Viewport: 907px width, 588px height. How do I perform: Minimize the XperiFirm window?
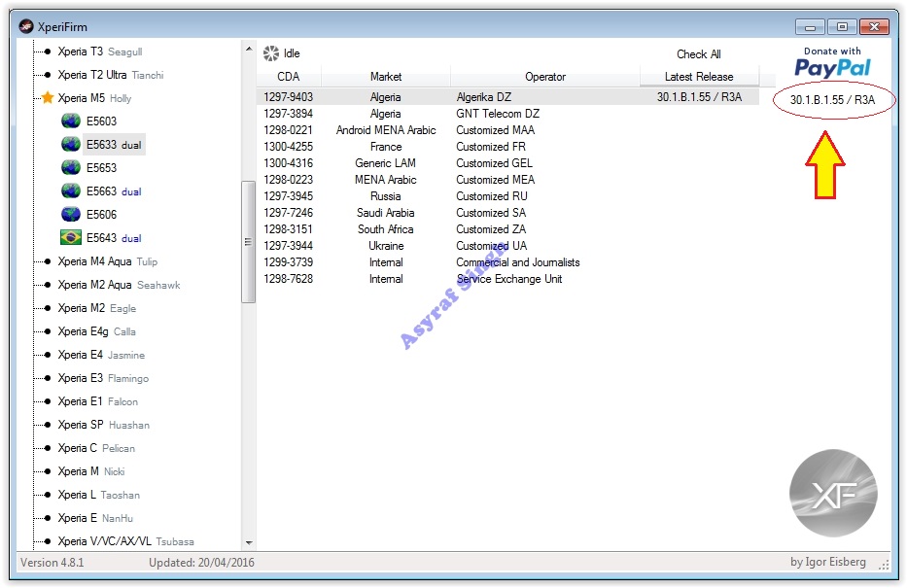(x=810, y=26)
